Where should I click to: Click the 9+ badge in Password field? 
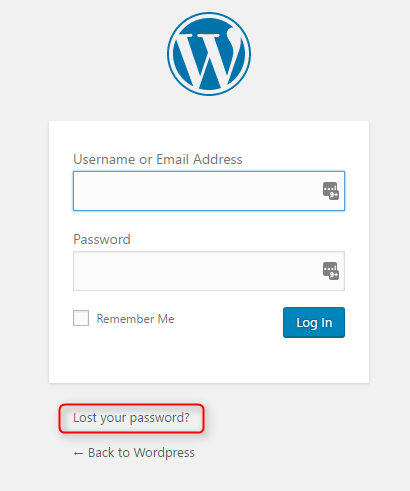[x=334, y=275]
